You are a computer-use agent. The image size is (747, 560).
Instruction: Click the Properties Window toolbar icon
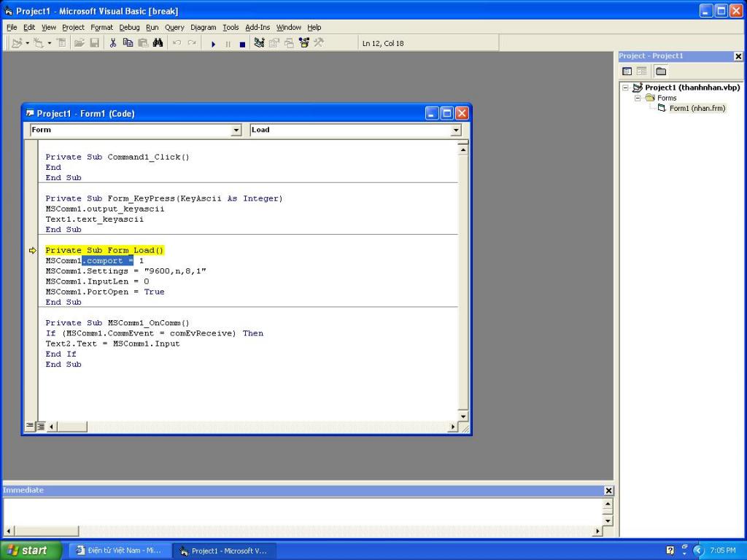click(x=274, y=43)
